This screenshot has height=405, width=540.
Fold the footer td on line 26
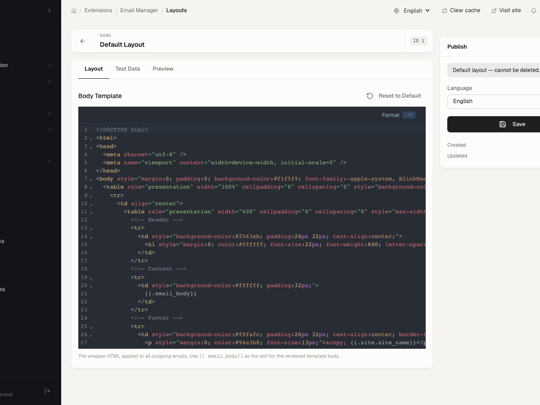tap(91, 335)
